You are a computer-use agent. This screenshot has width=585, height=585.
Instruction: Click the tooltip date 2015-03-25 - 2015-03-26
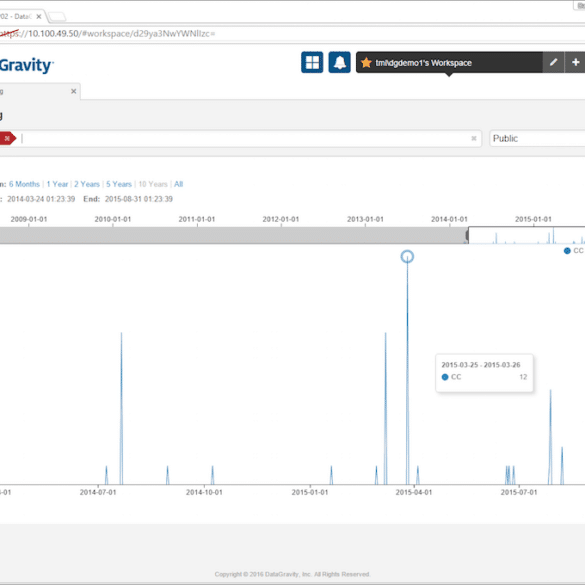(x=481, y=365)
